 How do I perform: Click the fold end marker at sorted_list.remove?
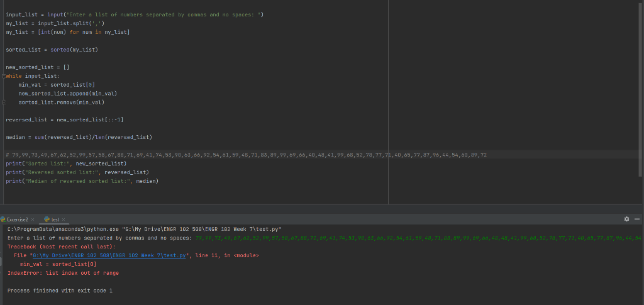coord(3,103)
